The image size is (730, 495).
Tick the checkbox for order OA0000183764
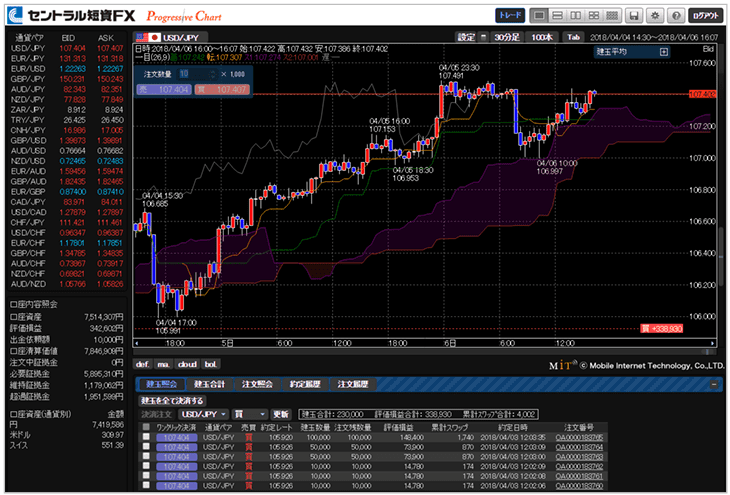146,447
